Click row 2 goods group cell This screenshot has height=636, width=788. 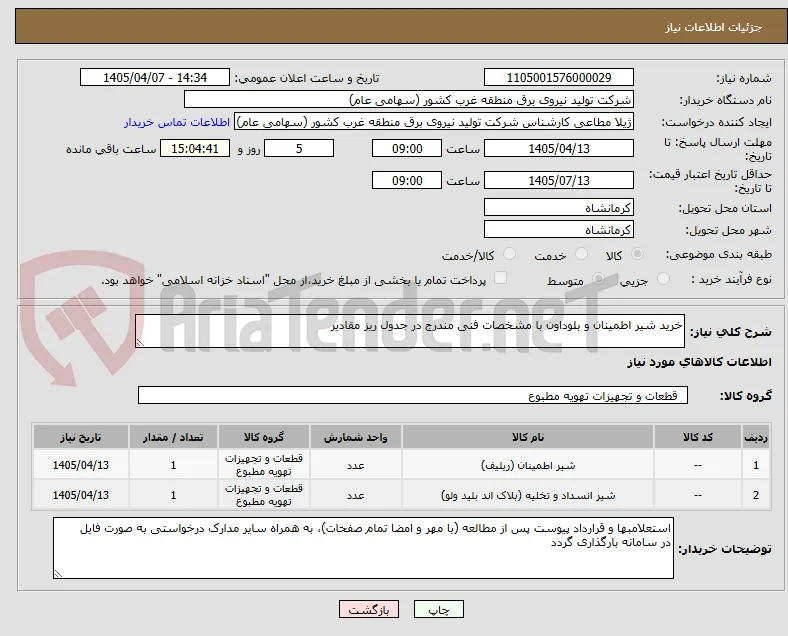click(x=264, y=495)
